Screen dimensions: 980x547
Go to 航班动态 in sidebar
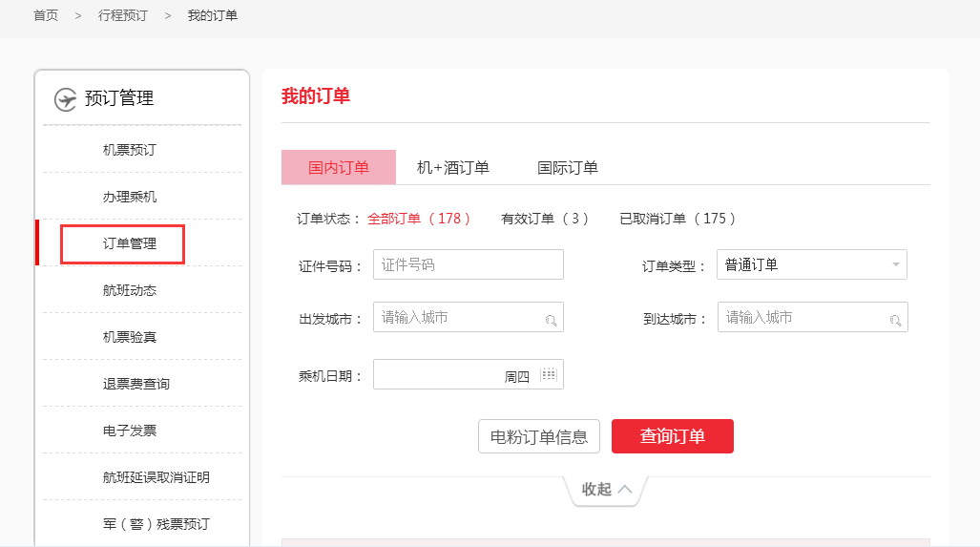[130, 290]
